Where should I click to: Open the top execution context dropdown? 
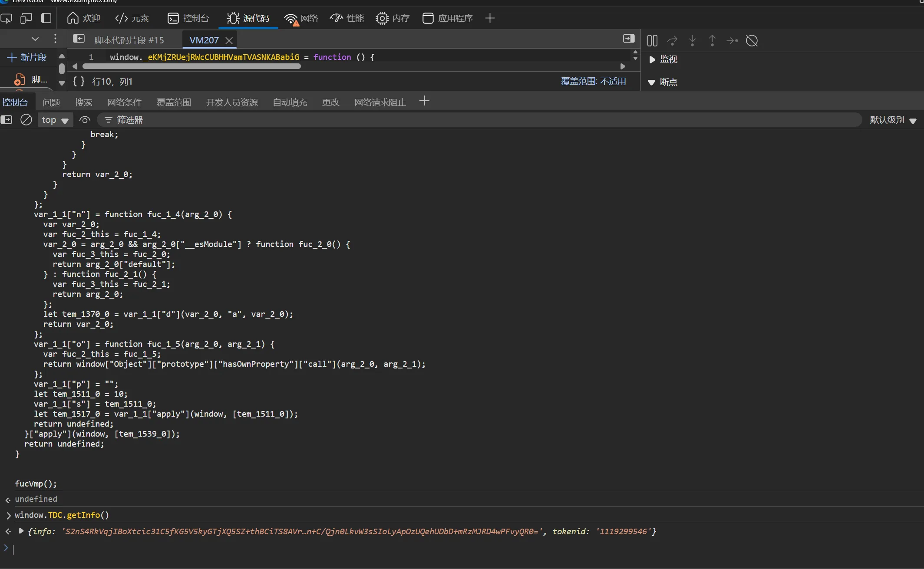click(55, 120)
